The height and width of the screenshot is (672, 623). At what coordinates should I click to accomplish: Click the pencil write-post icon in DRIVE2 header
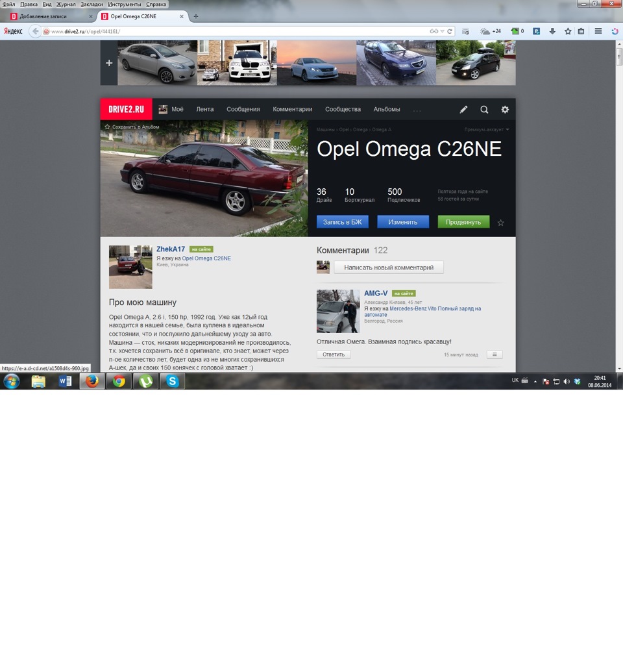point(463,109)
